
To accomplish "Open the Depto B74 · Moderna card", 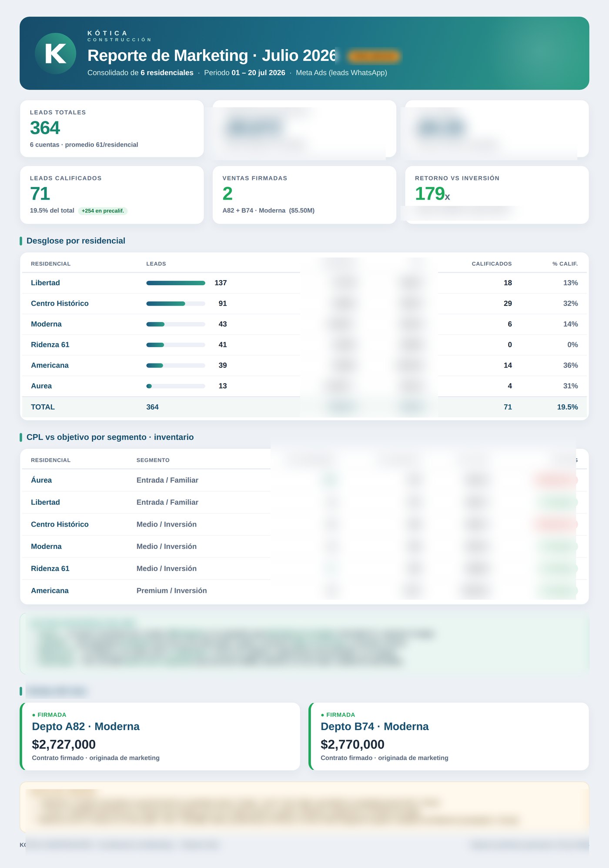I will (449, 737).
